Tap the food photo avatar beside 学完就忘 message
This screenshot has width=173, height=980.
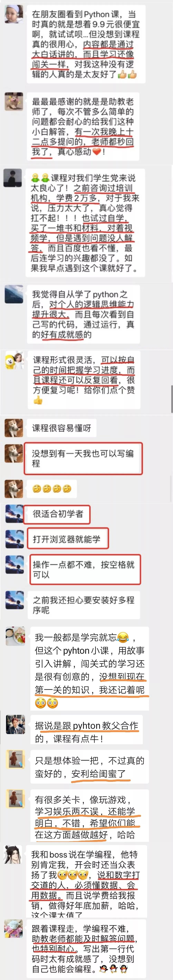click(x=15, y=636)
